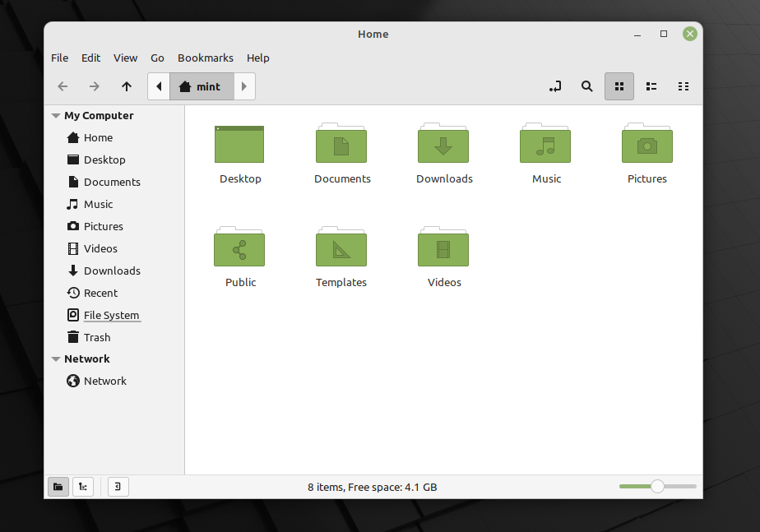
Task: Open the Bookmarks menu
Action: tap(205, 58)
